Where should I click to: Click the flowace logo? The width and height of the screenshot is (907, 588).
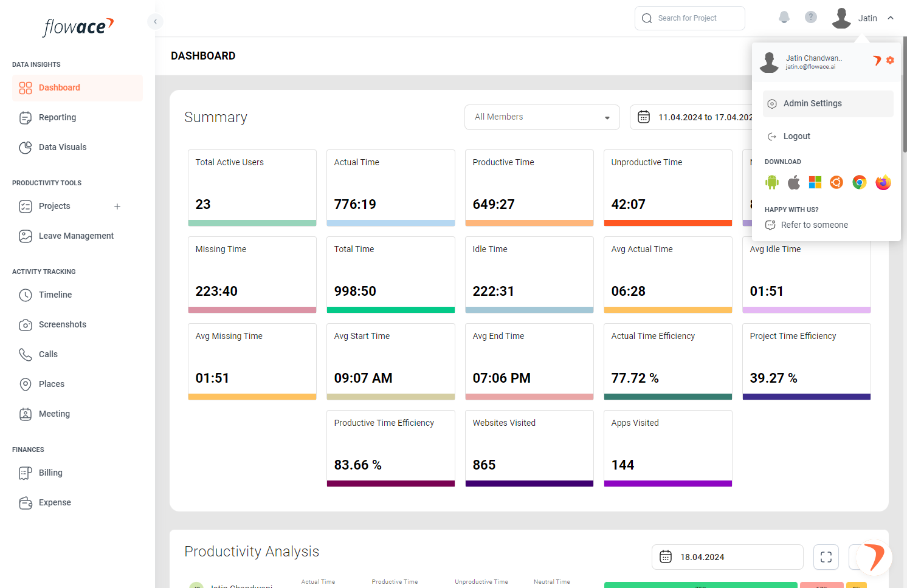coord(78,27)
